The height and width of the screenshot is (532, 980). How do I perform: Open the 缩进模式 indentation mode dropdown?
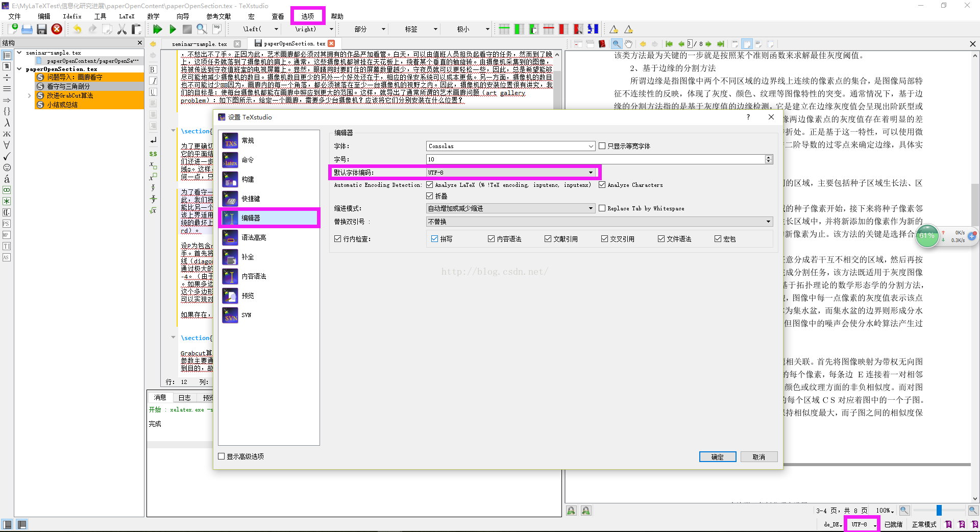tap(510, 208)
